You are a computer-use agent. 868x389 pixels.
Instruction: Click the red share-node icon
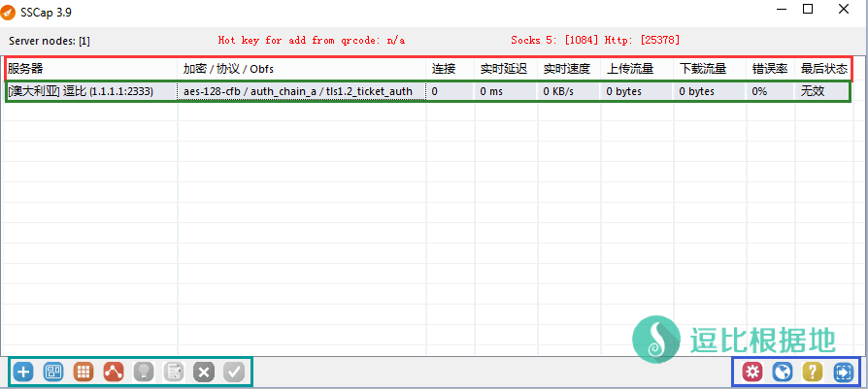(x=114, y=372)
